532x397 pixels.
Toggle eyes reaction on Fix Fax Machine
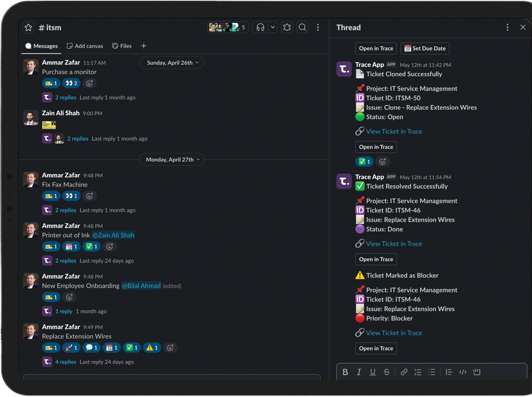tap(71, 196)
